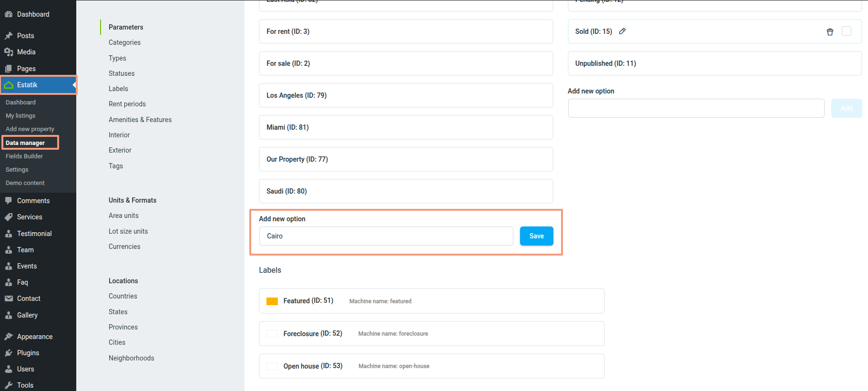The height and width of the screenshot is (391, 868).
Task: Open the Data manager submenu item
Action: [25, 143]
